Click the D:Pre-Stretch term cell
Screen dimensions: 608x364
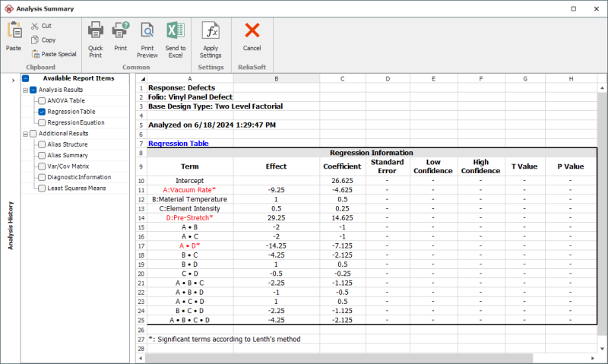pos(190,217)
